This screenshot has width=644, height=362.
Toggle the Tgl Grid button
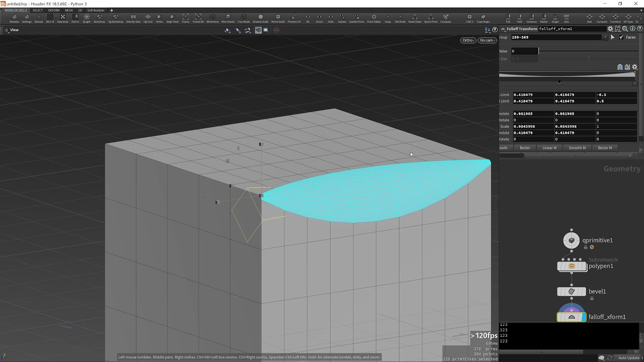click(x=148, y=18)
